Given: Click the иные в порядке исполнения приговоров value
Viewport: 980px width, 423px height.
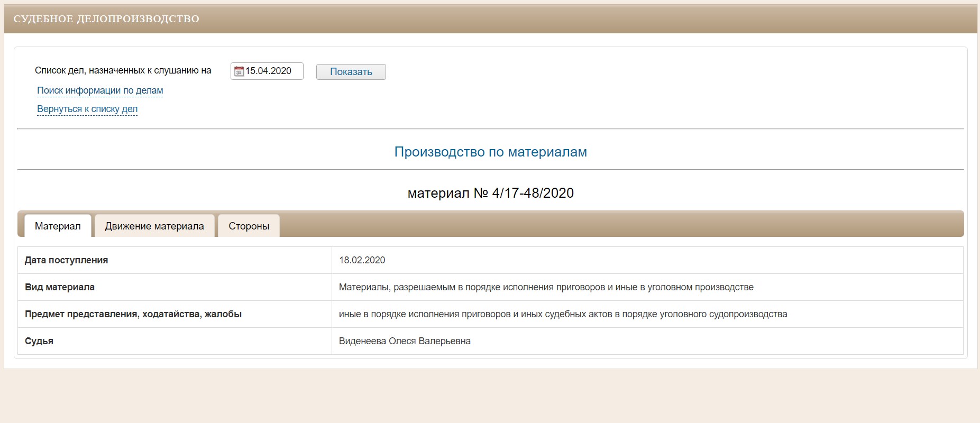Looking at the screenshot, I should pos(563,314).
